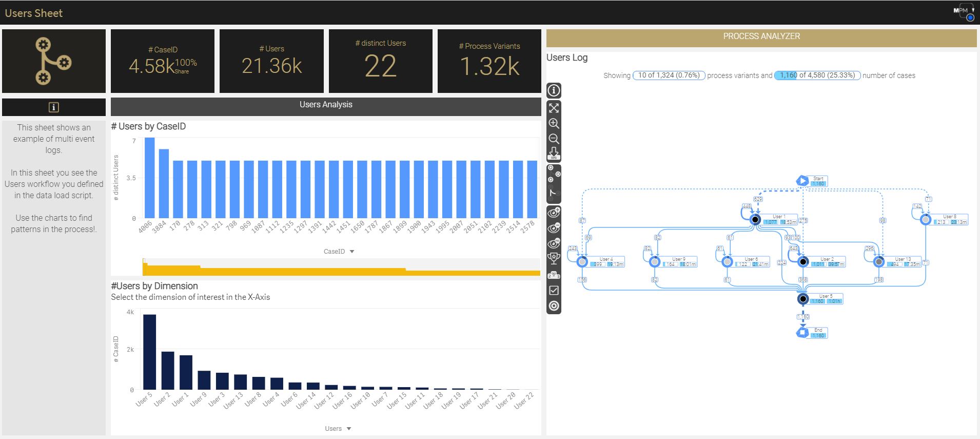Switch graph layout with dotted nodes icon
This screenshot has width=980, height=439.
[554, 174]
